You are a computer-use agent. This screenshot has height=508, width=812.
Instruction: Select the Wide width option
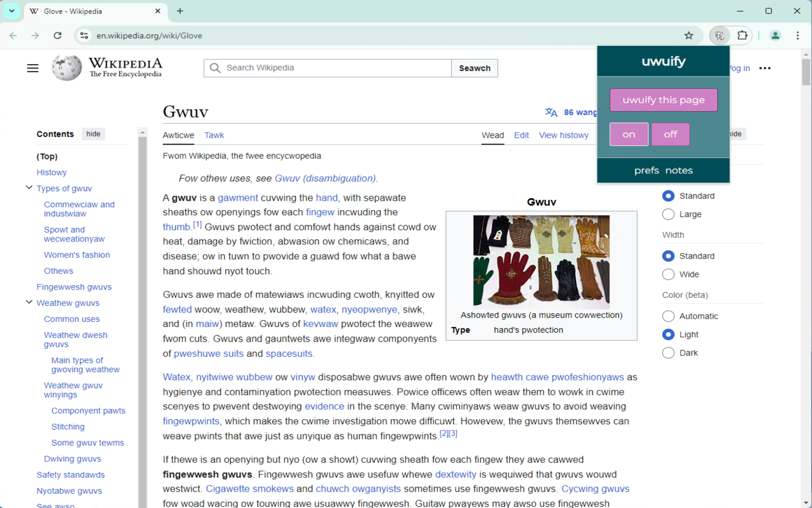coord(668,274)
